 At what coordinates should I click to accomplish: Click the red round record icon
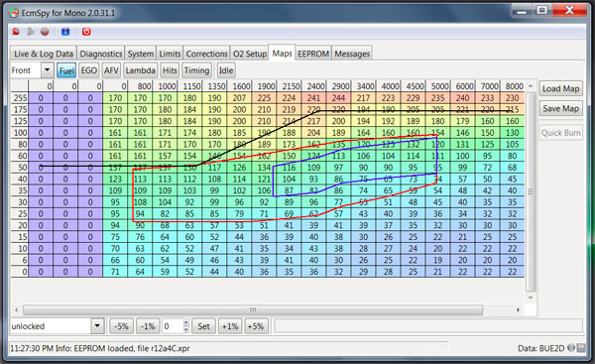(45, 32)
